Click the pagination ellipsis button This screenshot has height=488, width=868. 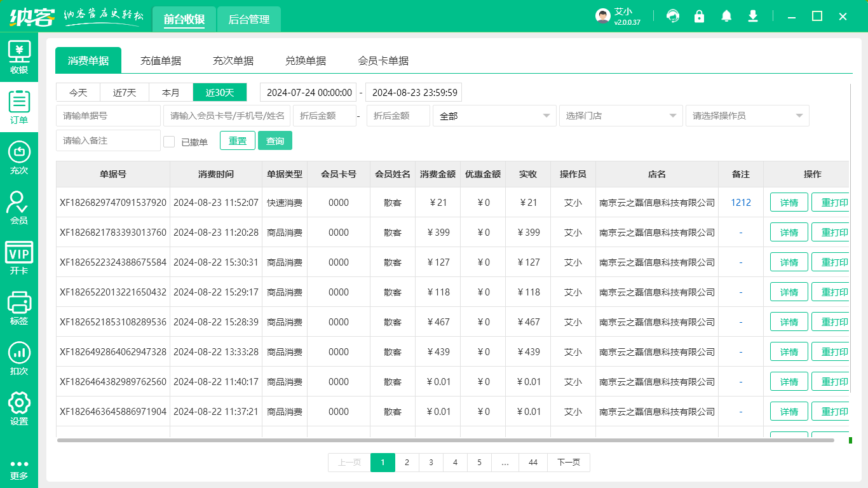tap(505, 463)
